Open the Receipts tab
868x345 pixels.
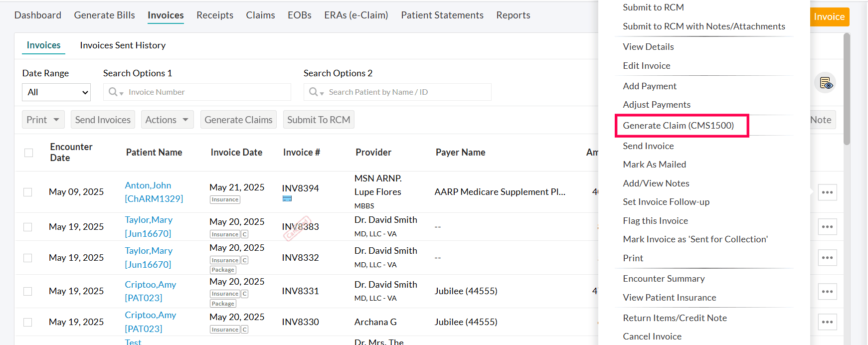click(215, 15)
